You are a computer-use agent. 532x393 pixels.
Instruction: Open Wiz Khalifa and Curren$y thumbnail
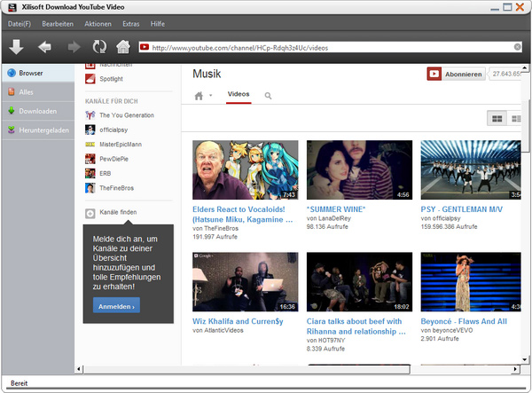[x=246, y=282]
